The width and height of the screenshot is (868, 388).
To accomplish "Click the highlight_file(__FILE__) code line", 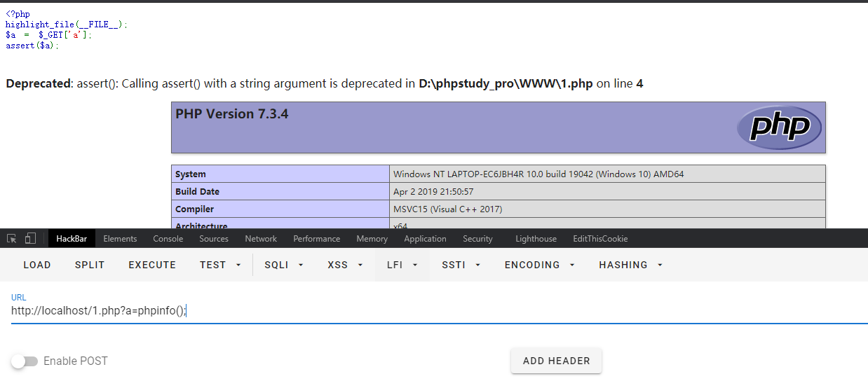I will [67, 24].
